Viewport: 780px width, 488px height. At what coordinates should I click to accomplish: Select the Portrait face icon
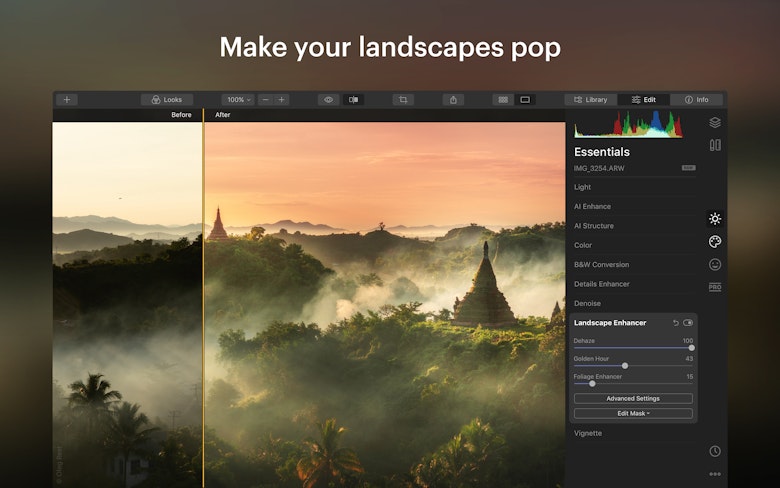(x=715, y=265)
